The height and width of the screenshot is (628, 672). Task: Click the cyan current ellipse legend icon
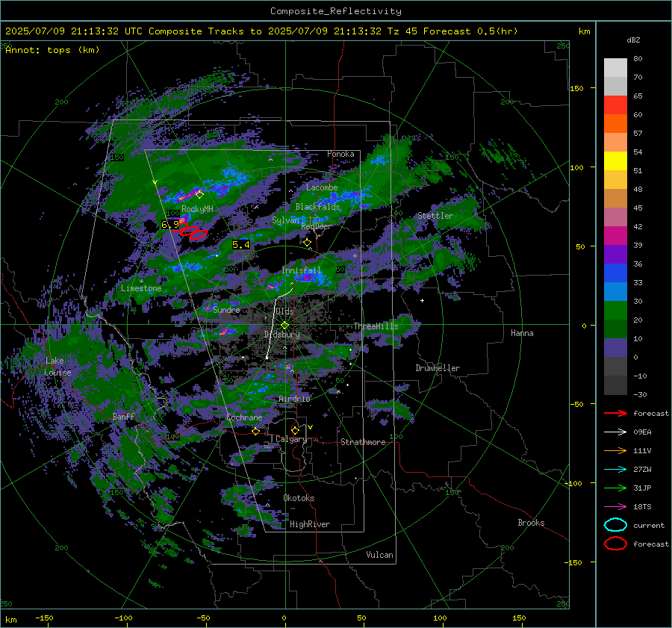coord(615,525)
